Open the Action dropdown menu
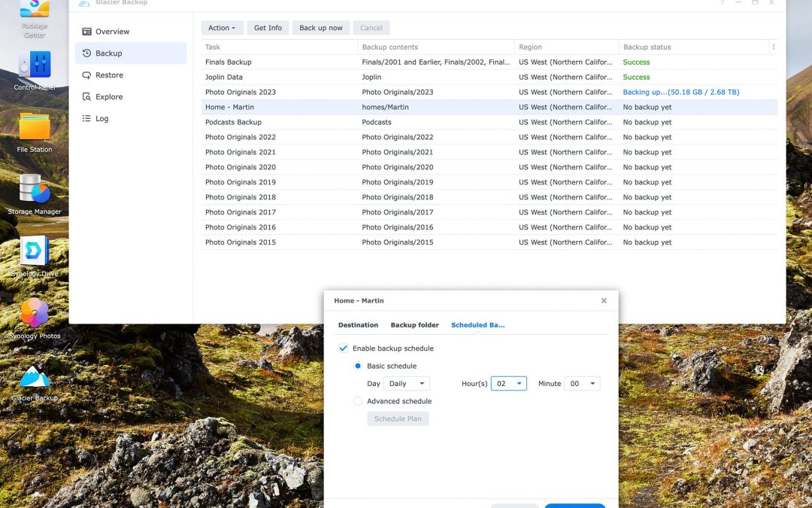The height and width of the screenshot is (508, 812). 222,28
